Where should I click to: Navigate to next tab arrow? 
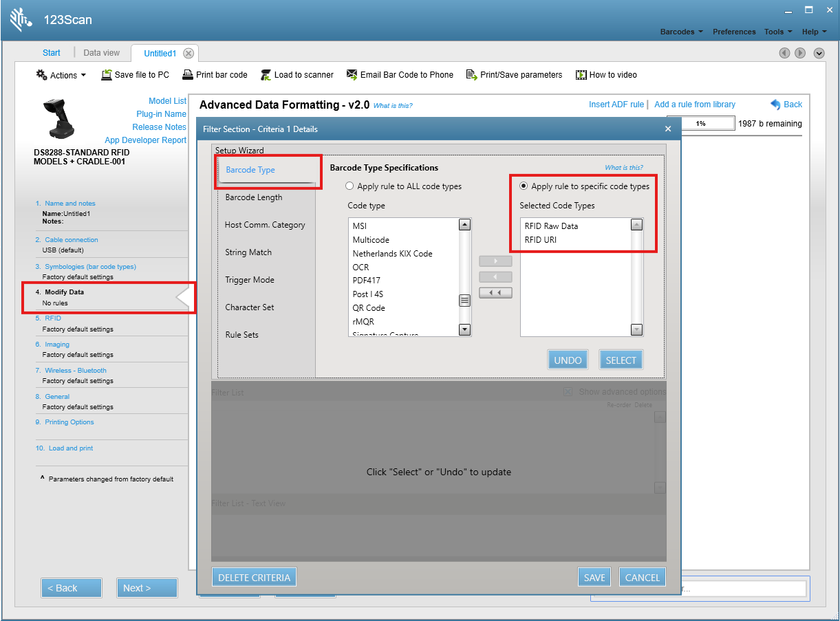(x=800, y=53)
